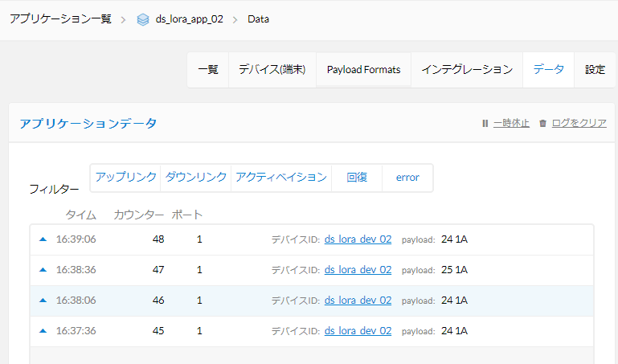This screenshot has width=618, height=364.
Task: Click the timestamp 16:39:06
Action: (76, 239)
